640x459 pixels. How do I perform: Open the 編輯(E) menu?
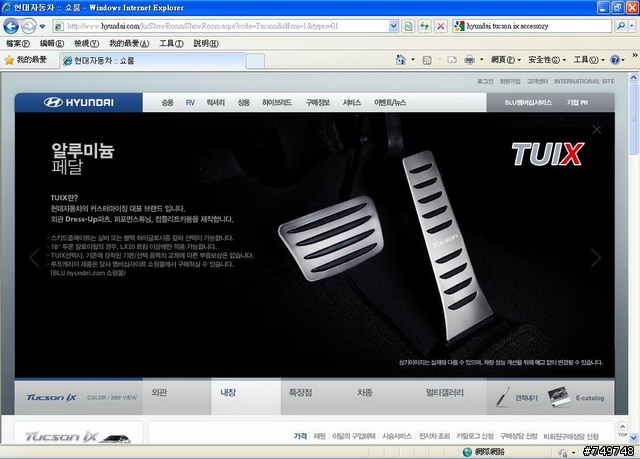pos(51,43)
